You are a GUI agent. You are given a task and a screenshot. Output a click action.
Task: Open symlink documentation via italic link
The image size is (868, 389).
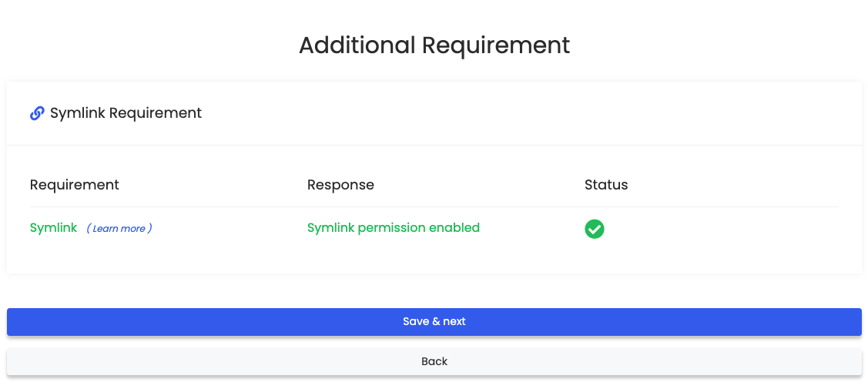(x=119, y=229)
